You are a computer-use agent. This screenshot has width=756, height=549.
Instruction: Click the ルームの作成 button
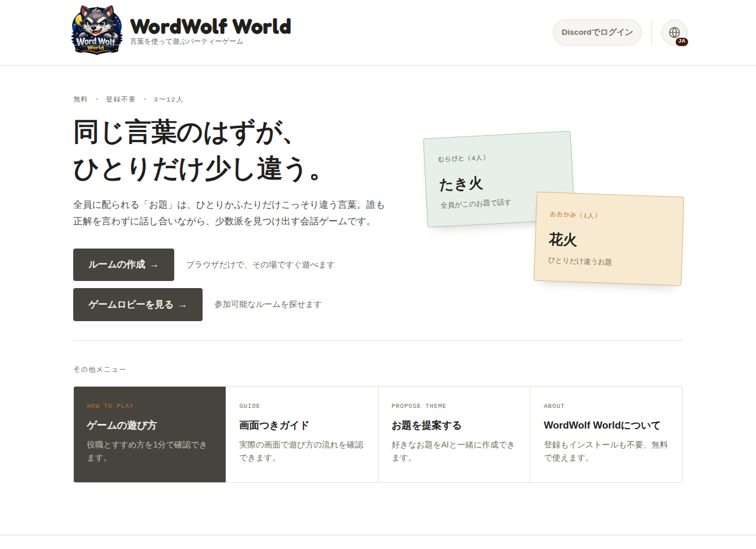(123, 264)
